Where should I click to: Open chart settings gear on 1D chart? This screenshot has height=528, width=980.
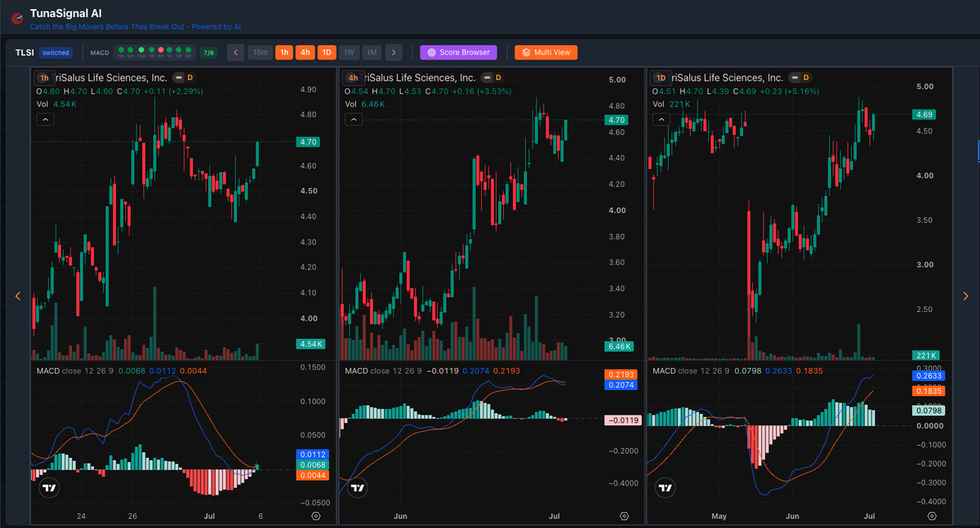point(933,517)
